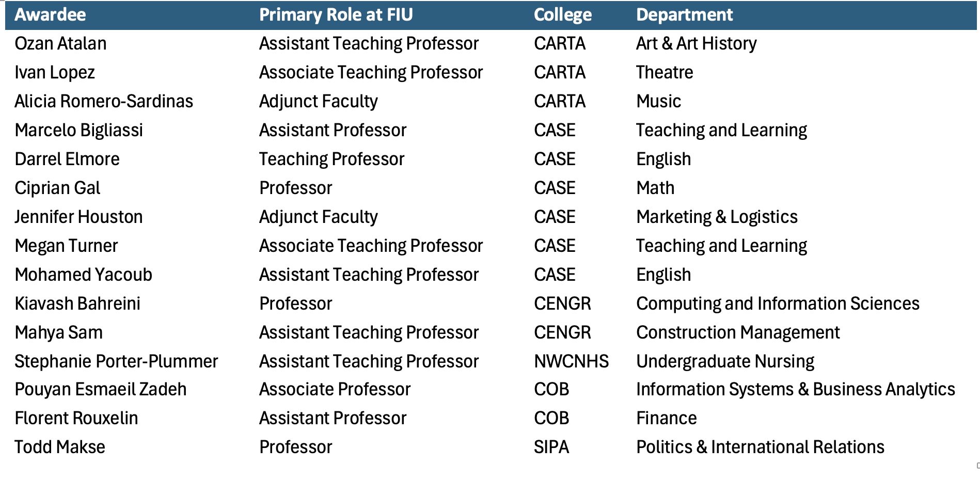This screenshot has width=980, height=481.
Task: Click the Primary Role at FIU header
Action: coord(336,15)
